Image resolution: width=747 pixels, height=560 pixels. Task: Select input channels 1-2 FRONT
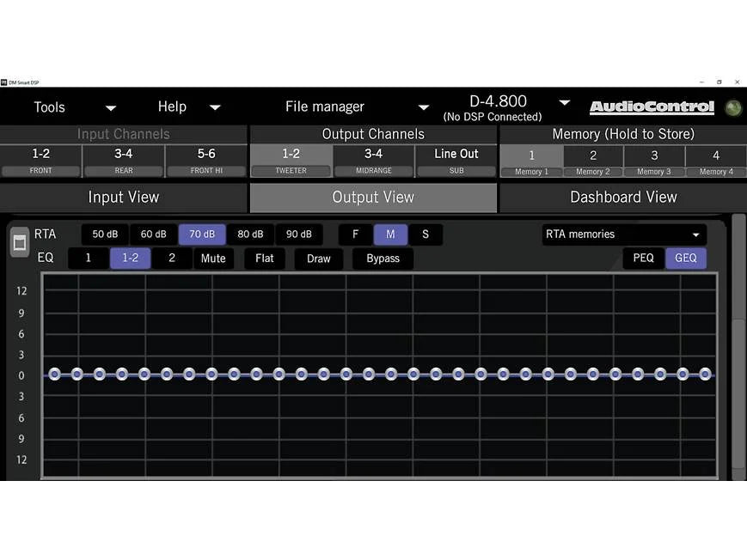41,161
